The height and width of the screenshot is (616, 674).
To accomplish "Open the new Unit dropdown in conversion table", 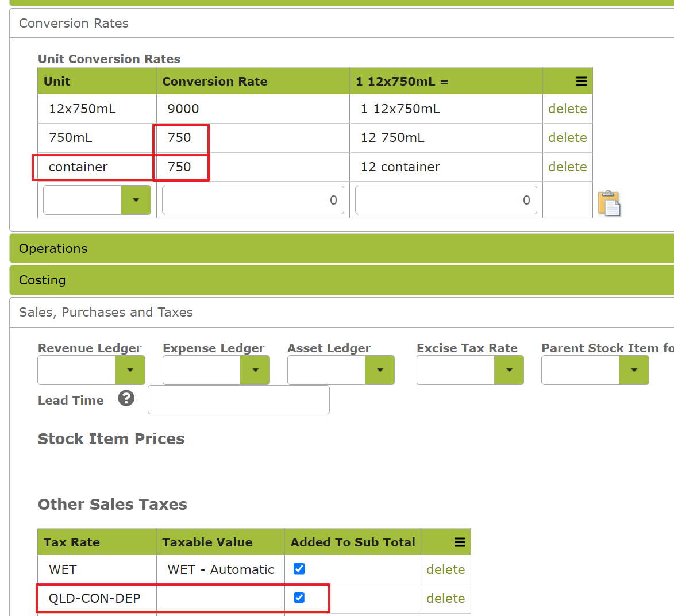I will pos(136,200).
